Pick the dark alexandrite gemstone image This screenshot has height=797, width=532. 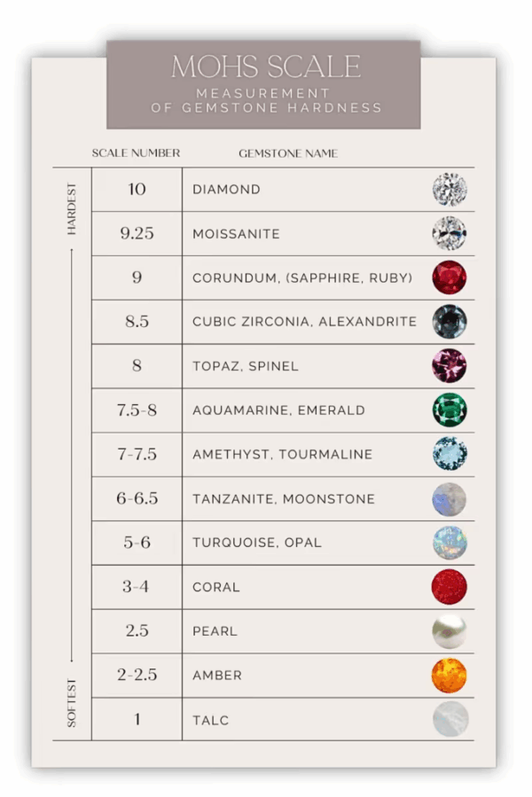point(450,321)
